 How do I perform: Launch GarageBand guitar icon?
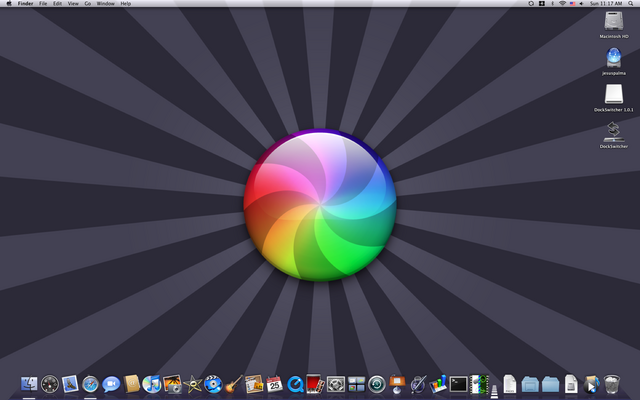234,384
